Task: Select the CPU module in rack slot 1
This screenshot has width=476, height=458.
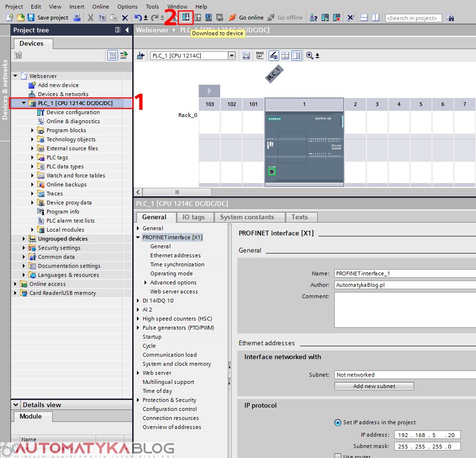Action: point(304,147)
